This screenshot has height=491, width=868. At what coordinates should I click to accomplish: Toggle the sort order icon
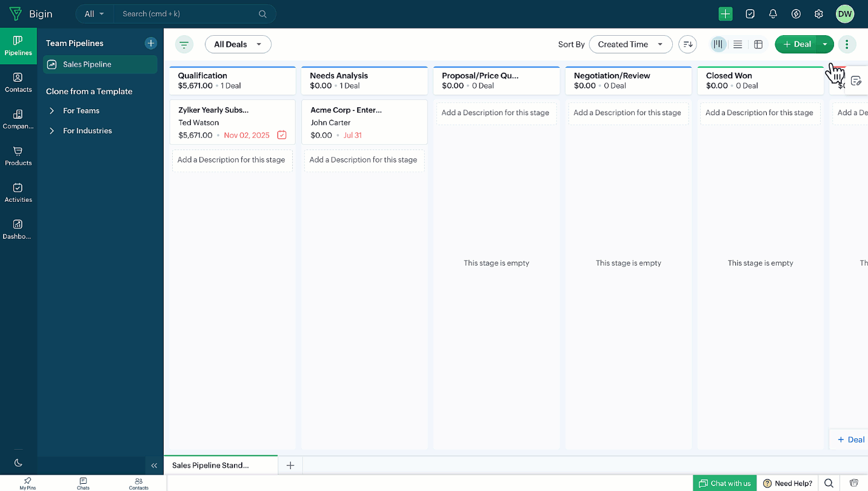click(x=687, y=44)
